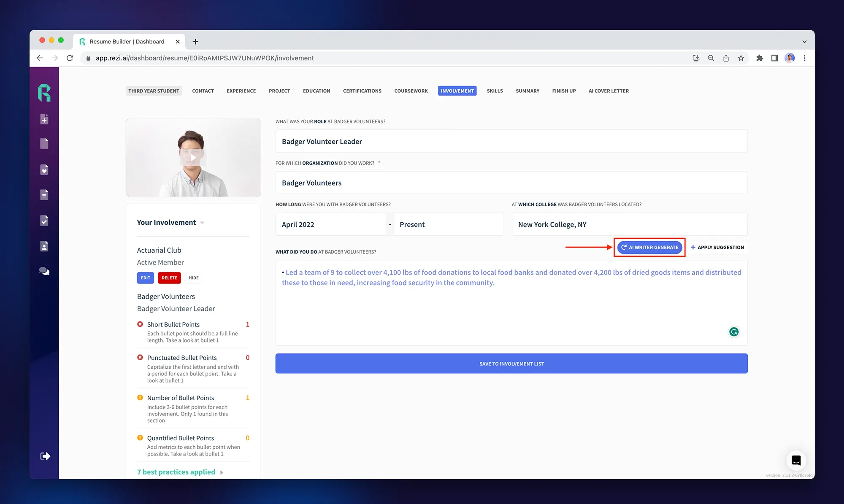Click the Number of Bullet Points tip
This screenshot has height=504, width=844.
point(193,409)
